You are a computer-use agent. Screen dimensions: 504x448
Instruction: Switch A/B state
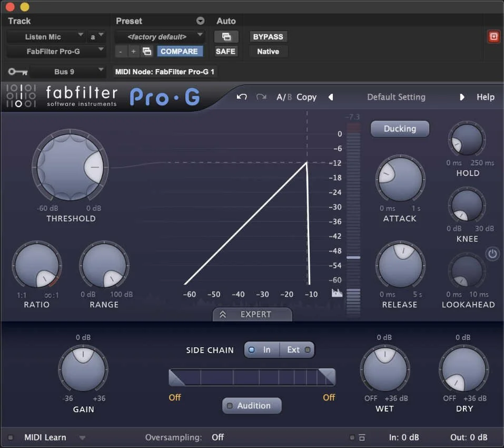[284, 97]
